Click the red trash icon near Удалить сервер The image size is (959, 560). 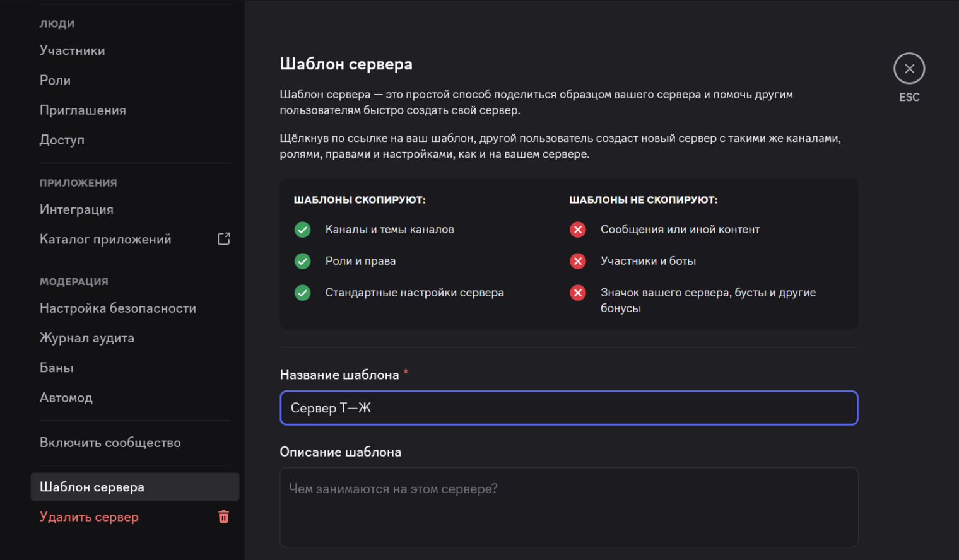[x=223, y=517]
